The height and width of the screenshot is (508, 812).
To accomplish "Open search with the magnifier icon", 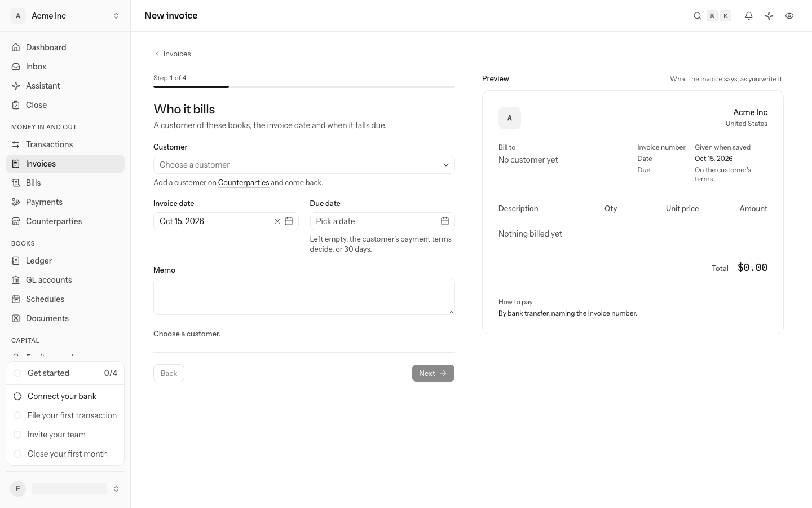I will pos(698,16).
